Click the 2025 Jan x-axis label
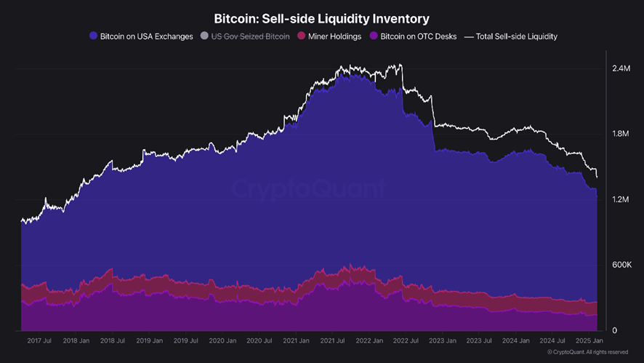Screen dimensions: 644x363 tap(589, 340)
